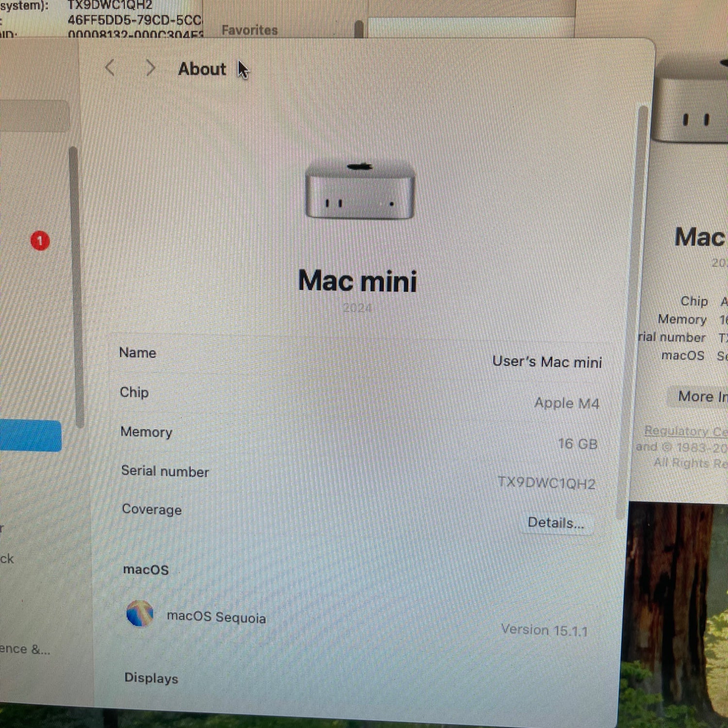
Task: Click the 16 GB memory value
Action: 578,444
